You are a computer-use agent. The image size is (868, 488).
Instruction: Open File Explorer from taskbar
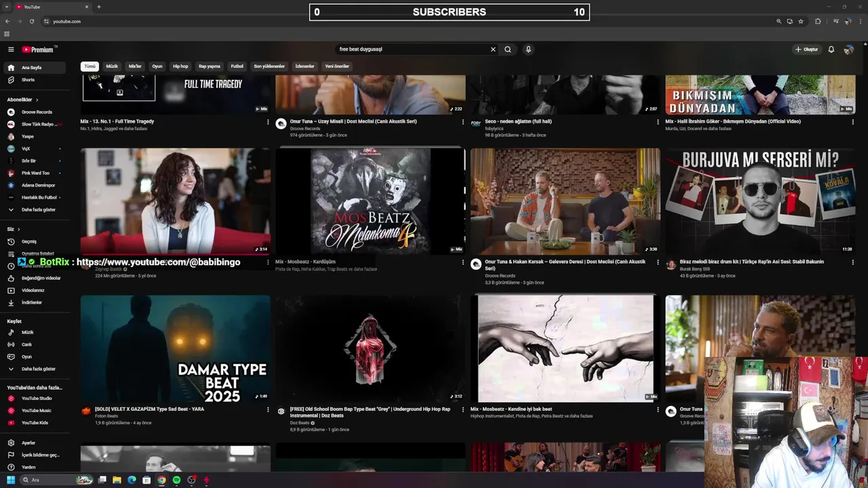point(117,480)
